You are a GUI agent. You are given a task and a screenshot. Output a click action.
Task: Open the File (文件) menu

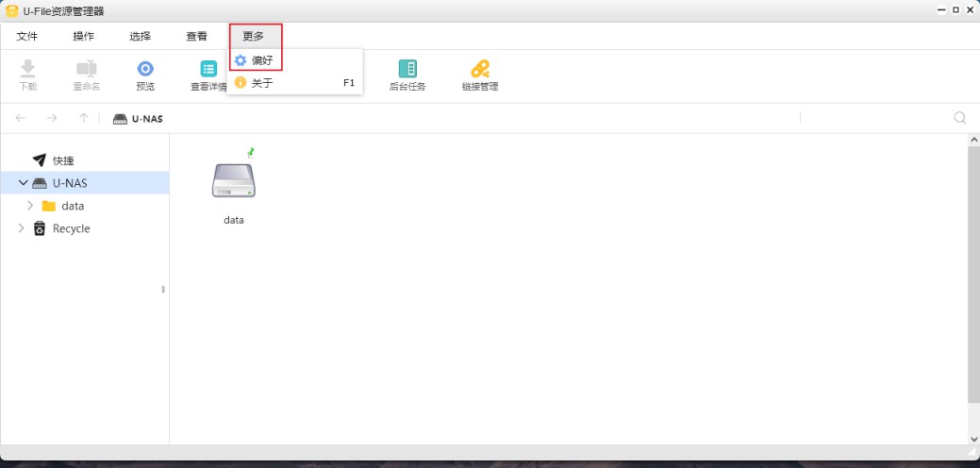pyautogui.click(x=27, y=36)
